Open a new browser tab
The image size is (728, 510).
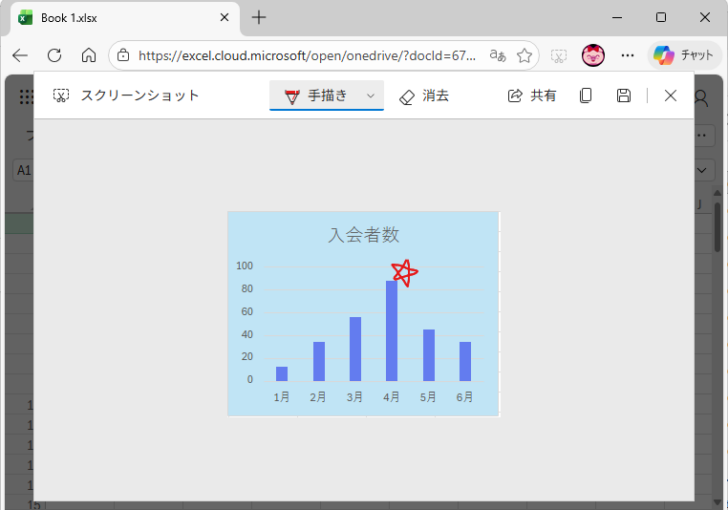259,18
